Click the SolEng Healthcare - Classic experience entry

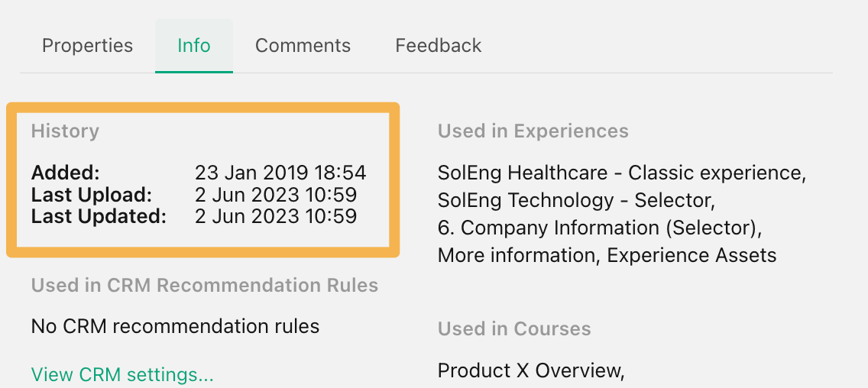tap(622, 173)
